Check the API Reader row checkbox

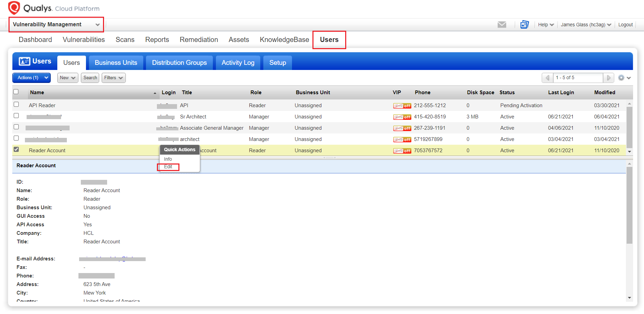(x=16, y=104)
